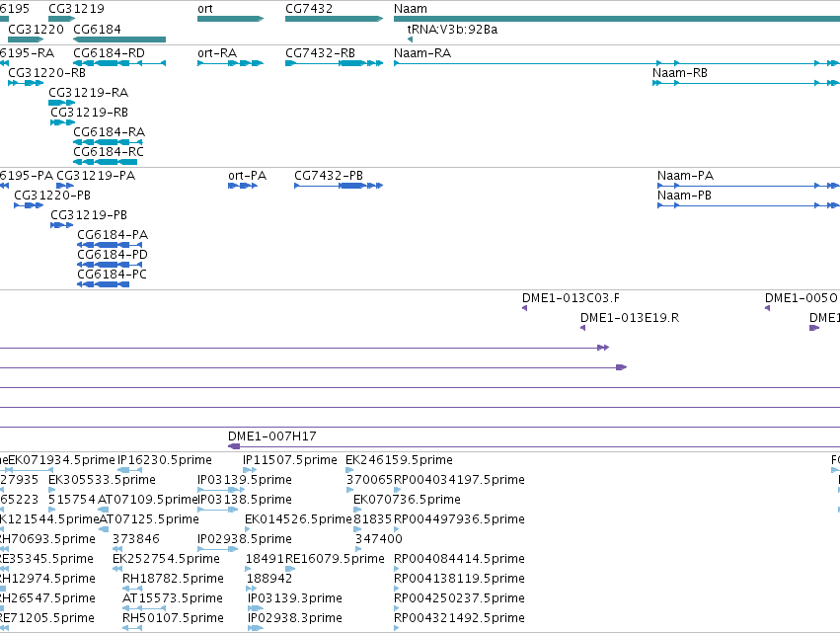Click the CG6184 gene bar
Screen dimensions: 840x633
[119, 40]
